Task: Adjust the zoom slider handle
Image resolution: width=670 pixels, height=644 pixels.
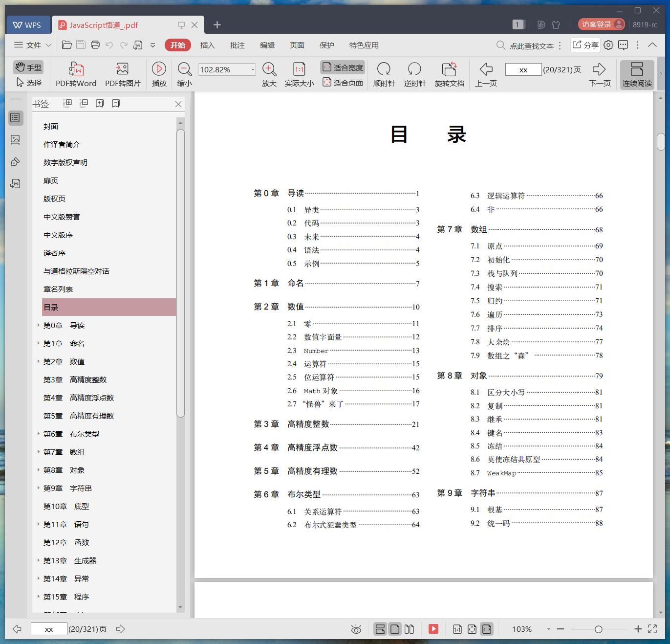Action: pos(598,629)
